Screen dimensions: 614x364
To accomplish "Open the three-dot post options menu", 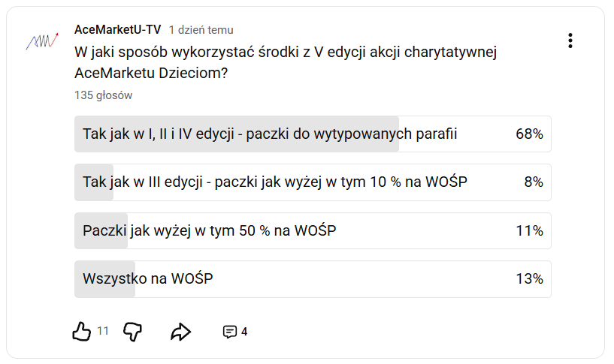I will 570,41.
